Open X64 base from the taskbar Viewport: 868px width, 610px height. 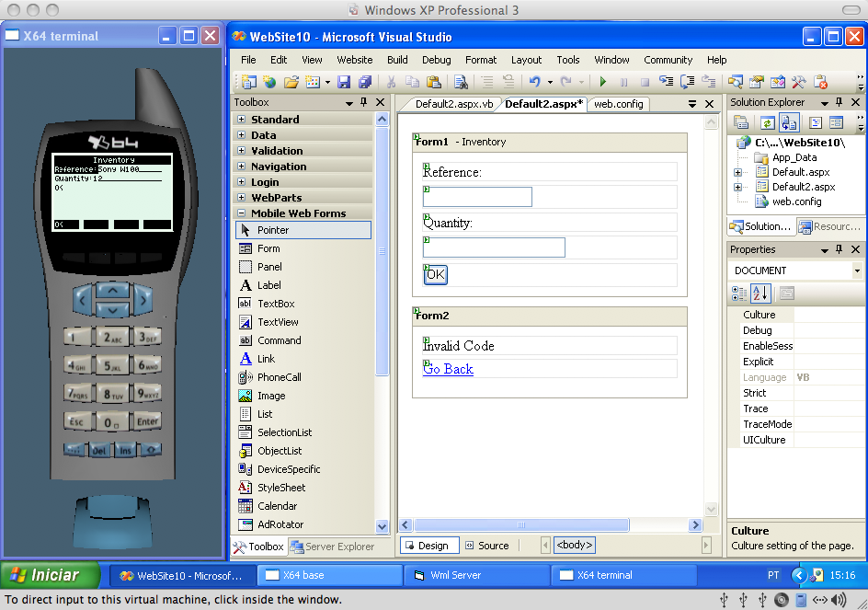click(329, 575)
